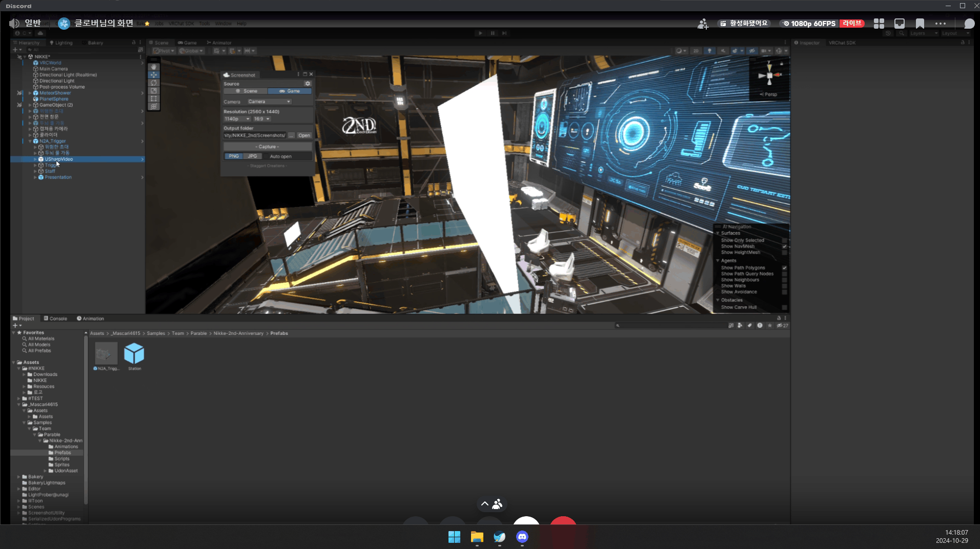Open the Camera dropdown in Screenshot window
This screenshot has width=980, height=549.
[269, 101]
